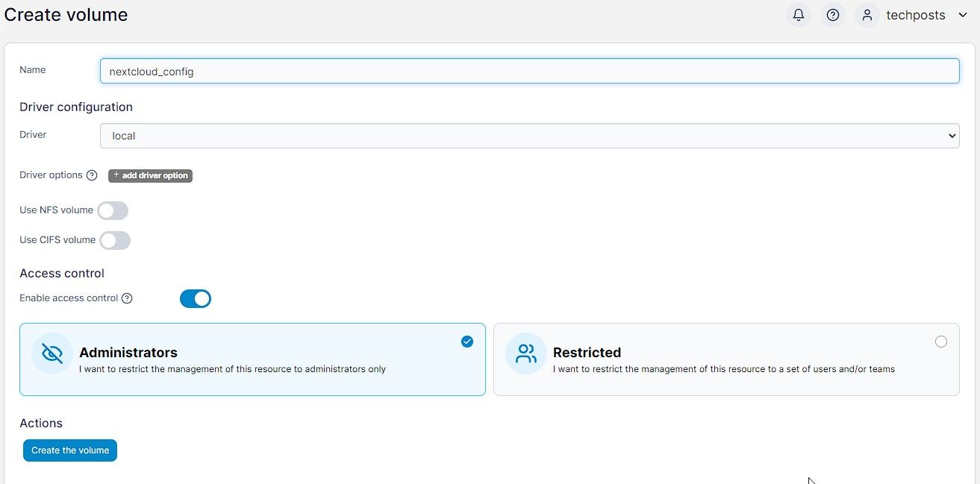Click the Create the volume button
980x484 pixels.
pos(69,450)
